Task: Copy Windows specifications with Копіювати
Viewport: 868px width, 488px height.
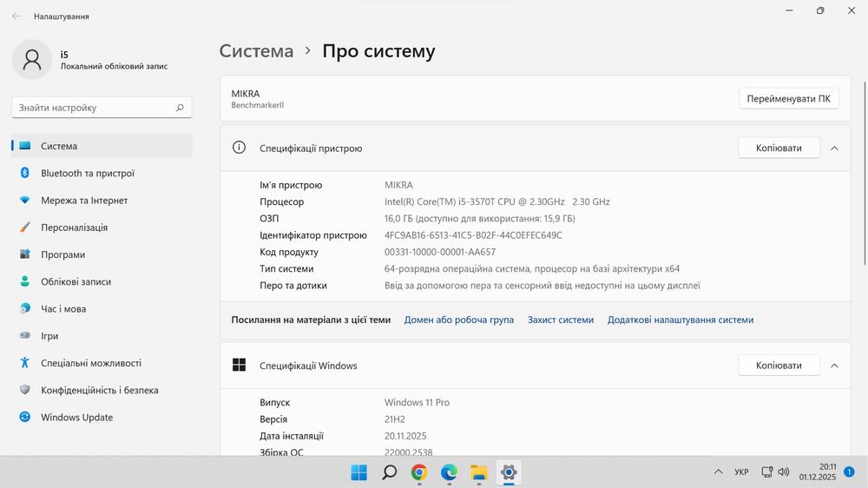Action: click(x=779, y=365)
